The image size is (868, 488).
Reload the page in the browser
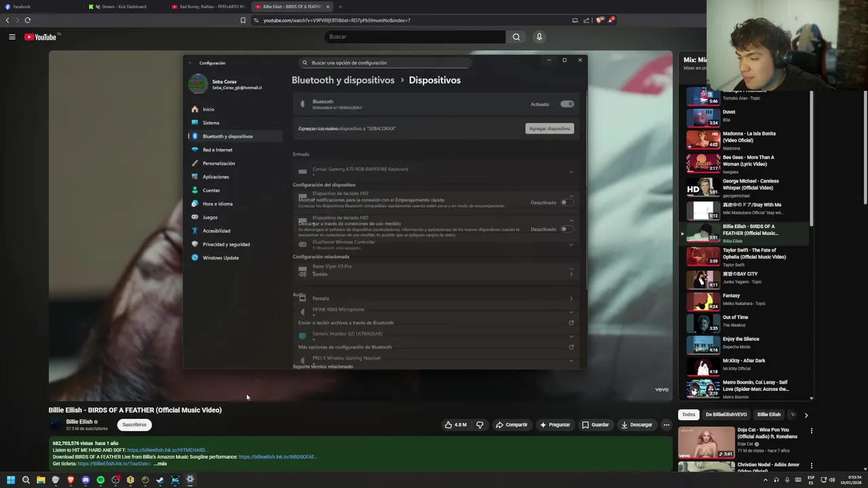(x=28, y=20)
